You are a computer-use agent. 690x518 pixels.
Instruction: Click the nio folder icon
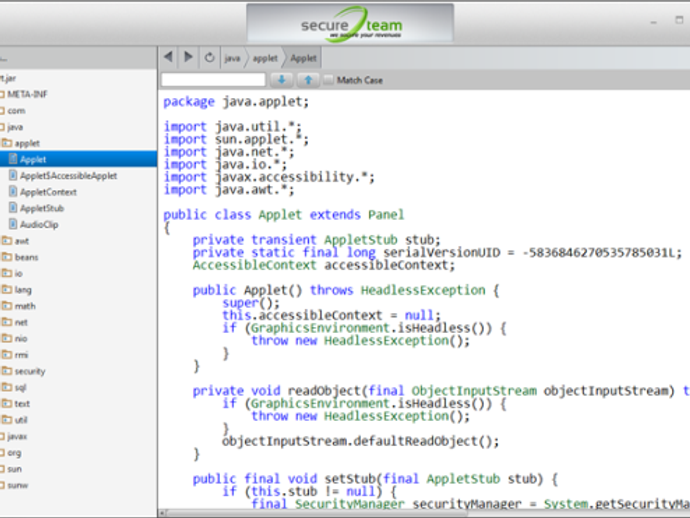(x=7, y=338)
